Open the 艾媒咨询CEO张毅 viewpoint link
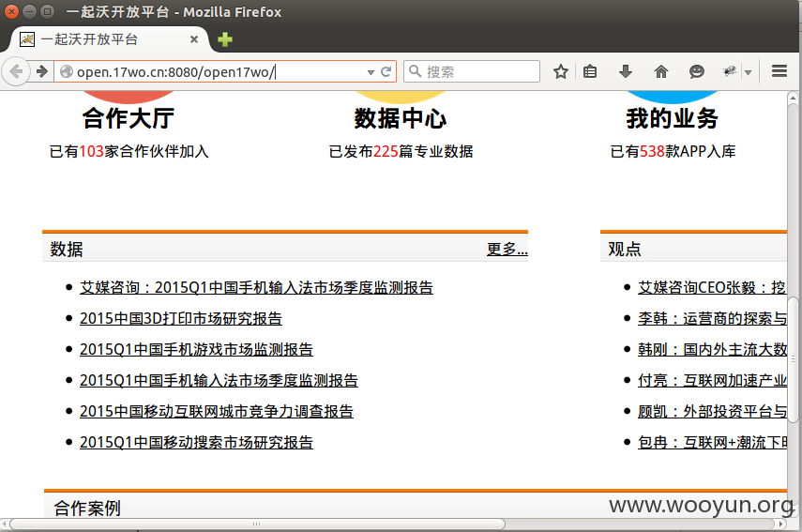Screen dimensions: 802x532 click(712, 287)
